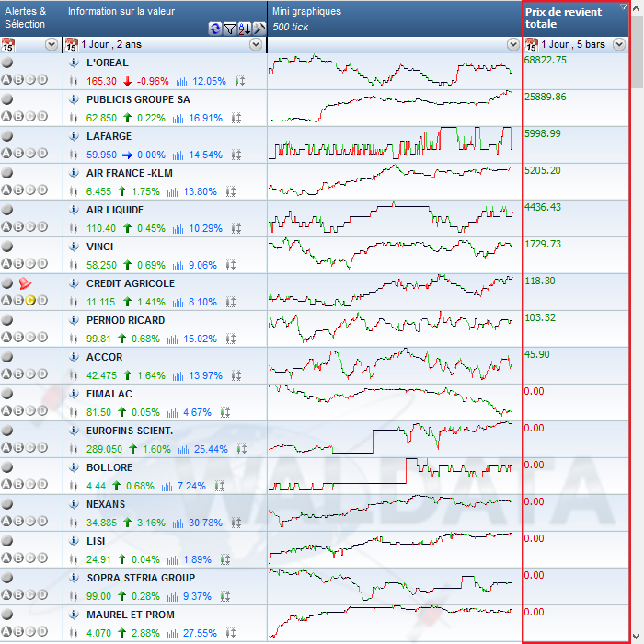The height and width of the screenshot is (644, 644).
Task: Open the PERNOD RICARD stock name
Action: tap(125, 320)
